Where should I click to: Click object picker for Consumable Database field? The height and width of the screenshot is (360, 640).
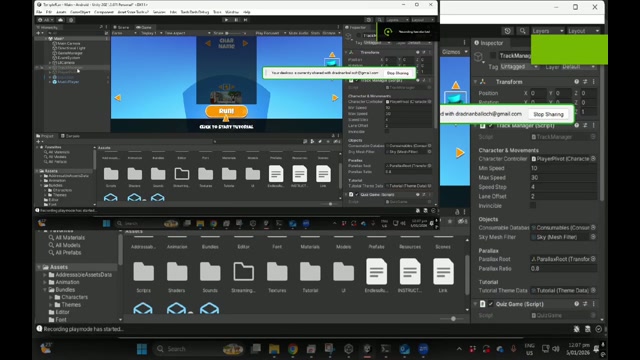pyautogui.click(x=593, y=227)
